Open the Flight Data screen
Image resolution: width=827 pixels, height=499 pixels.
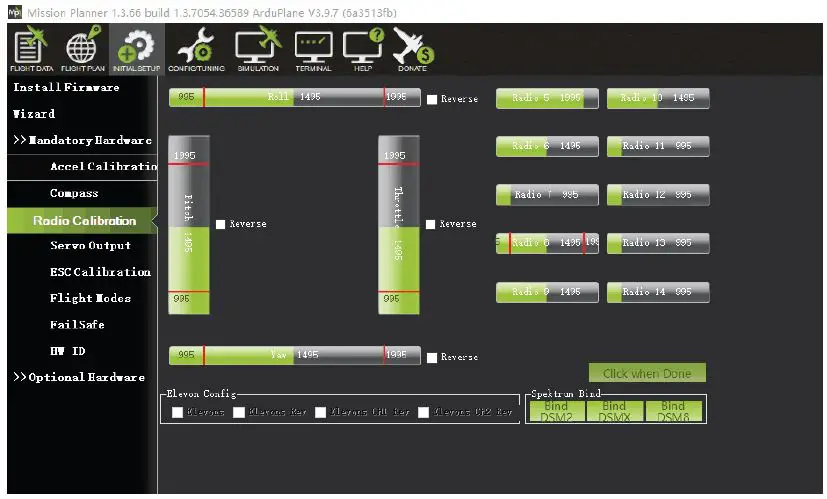pyautogui.click(x=31, y=49)
